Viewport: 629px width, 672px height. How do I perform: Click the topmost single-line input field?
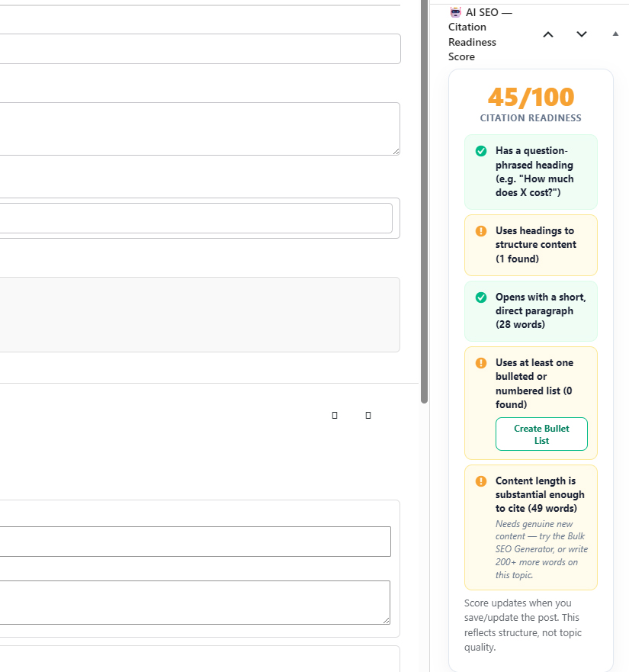pos(200,49)
